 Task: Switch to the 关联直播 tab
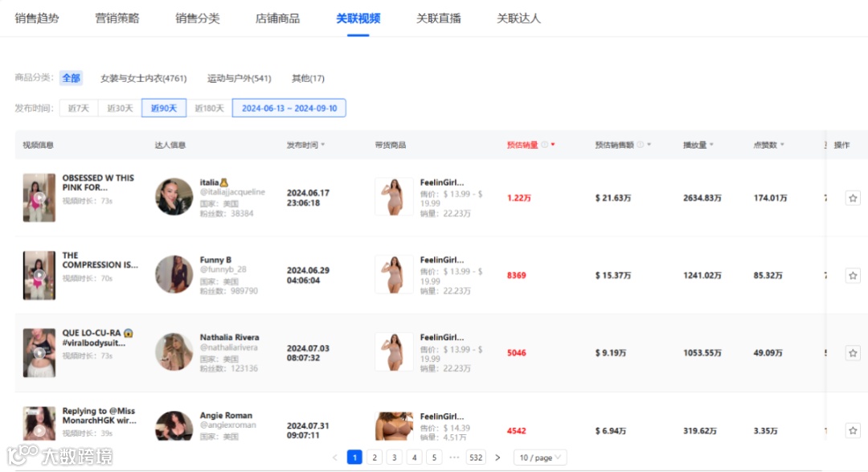tap(439, 18)
